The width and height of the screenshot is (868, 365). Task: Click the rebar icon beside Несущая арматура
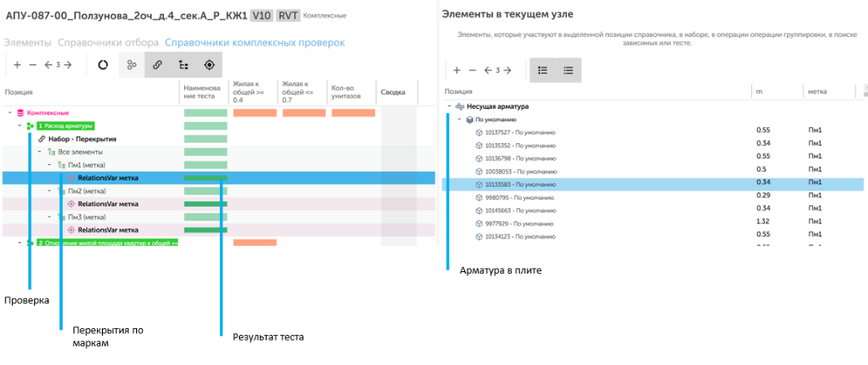point(459,106)
